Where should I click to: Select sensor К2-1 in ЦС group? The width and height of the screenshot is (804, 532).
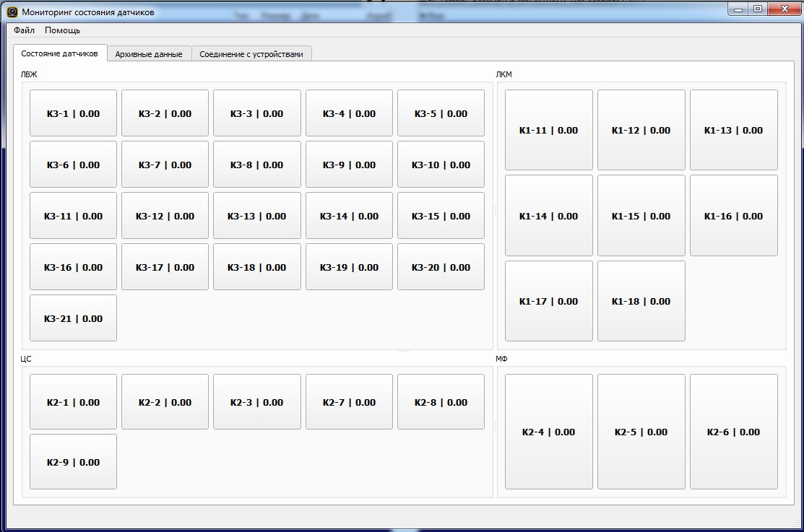click(x=74, y=402)
